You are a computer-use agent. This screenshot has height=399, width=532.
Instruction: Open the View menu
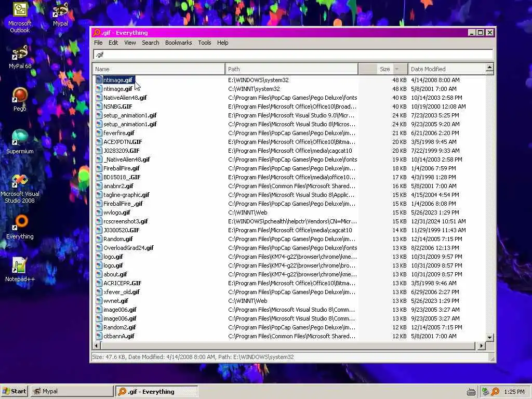coord(130,43)
